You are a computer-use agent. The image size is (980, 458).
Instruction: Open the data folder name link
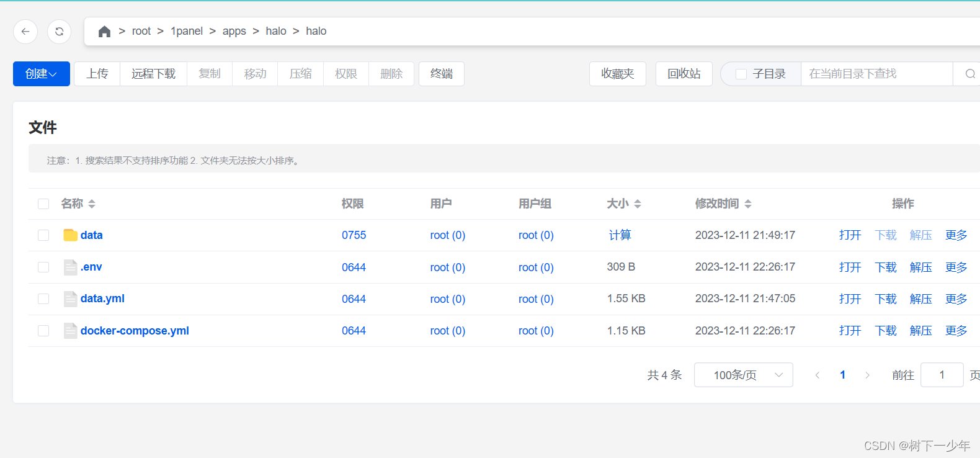tap(92, 235)
